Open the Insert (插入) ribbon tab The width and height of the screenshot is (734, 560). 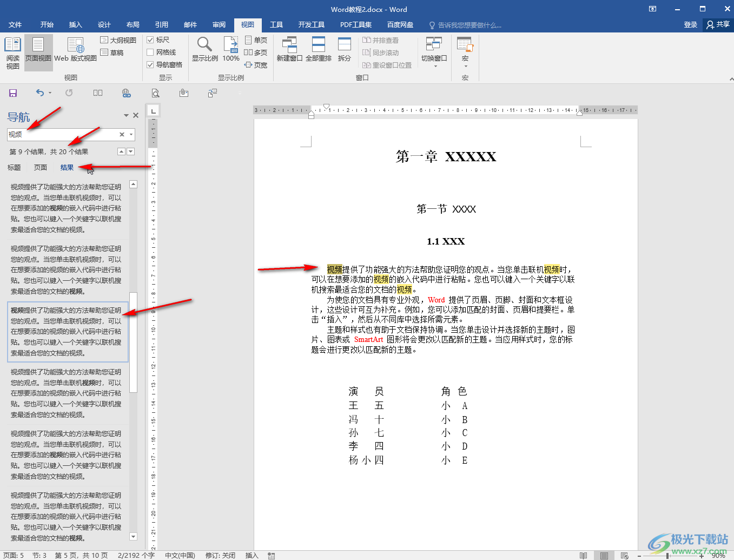click(x=76, y=25)
